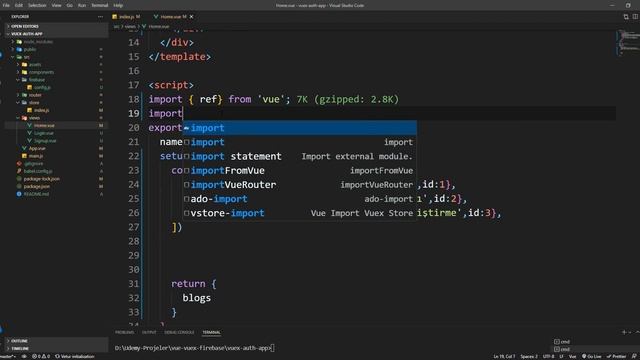Change indentation via Spaces: 2

point(529,356)
